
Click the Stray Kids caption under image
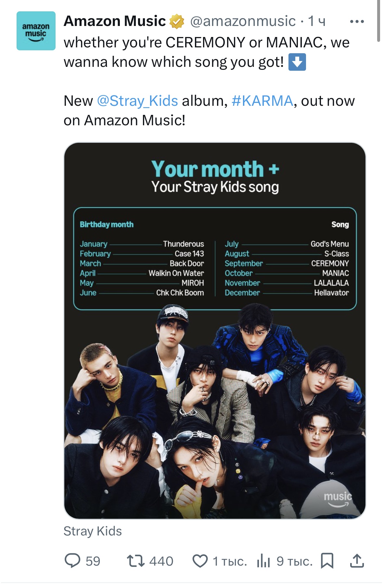tap(93, 531)
